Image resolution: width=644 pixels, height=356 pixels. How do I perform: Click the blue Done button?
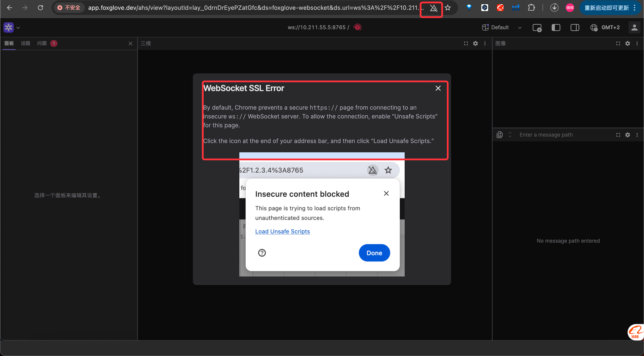click(374, 253)
